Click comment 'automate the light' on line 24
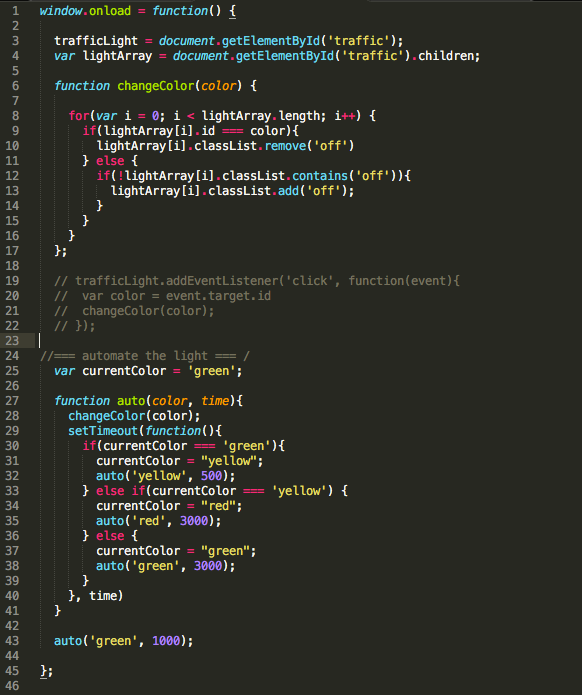 tap(145, 356)
